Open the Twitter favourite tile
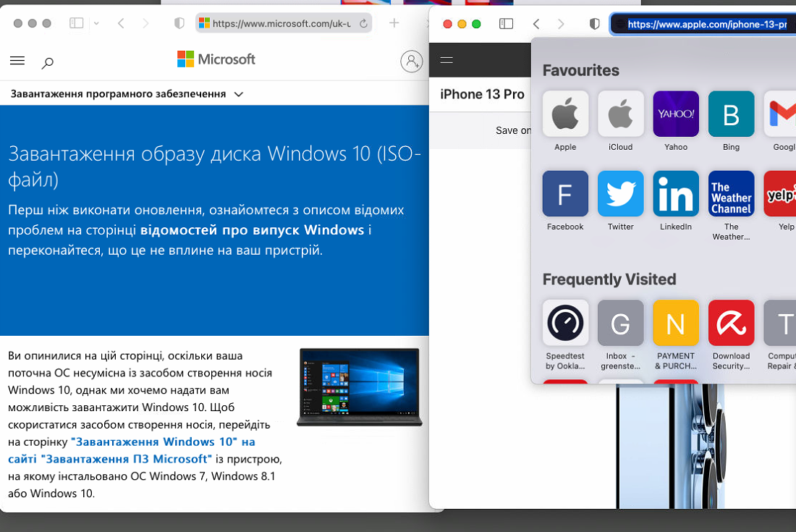Viewport: 796px width, 532px height. click(620, 193)
